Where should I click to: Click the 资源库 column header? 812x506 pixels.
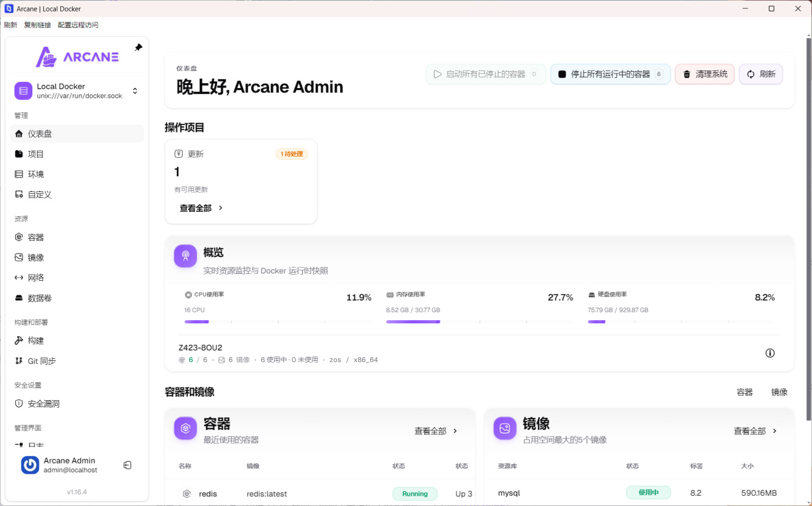[507, 466]
